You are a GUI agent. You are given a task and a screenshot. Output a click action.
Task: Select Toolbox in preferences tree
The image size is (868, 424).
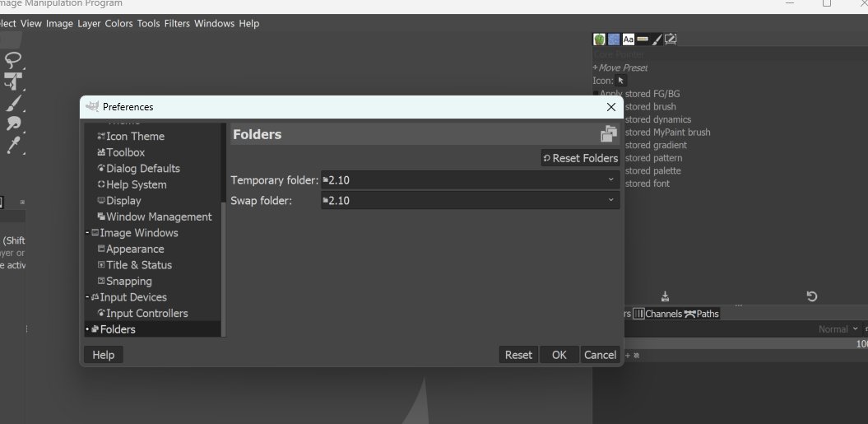click(x=125, y=152)
